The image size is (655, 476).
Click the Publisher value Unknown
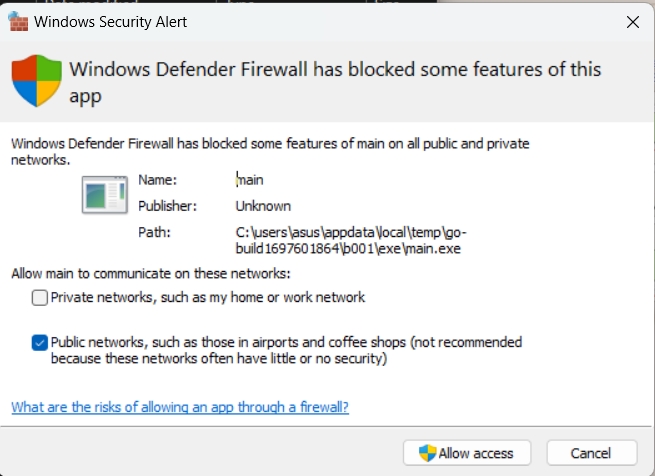(x=263, y=206)
